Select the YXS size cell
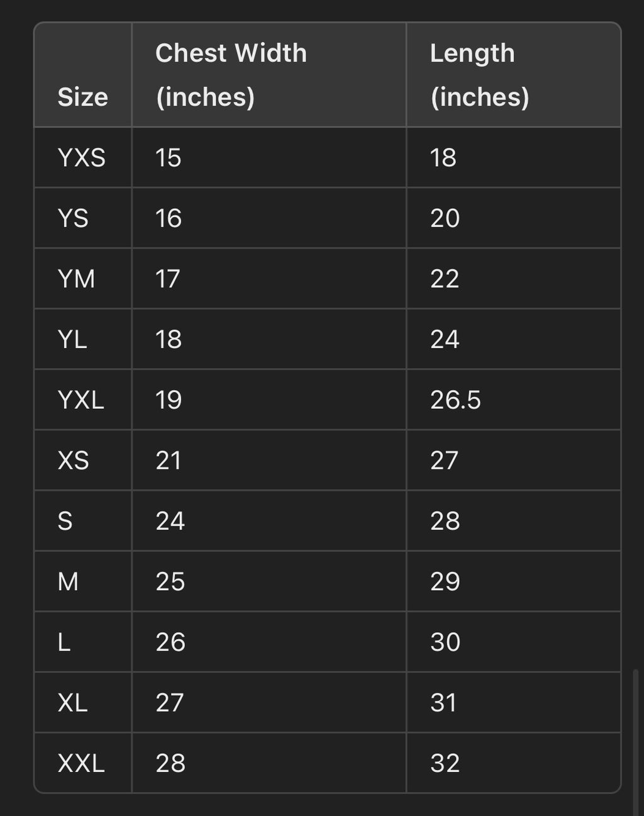This screenshot has width=644, height=816. pyautogui.click(x=81, y=157)
